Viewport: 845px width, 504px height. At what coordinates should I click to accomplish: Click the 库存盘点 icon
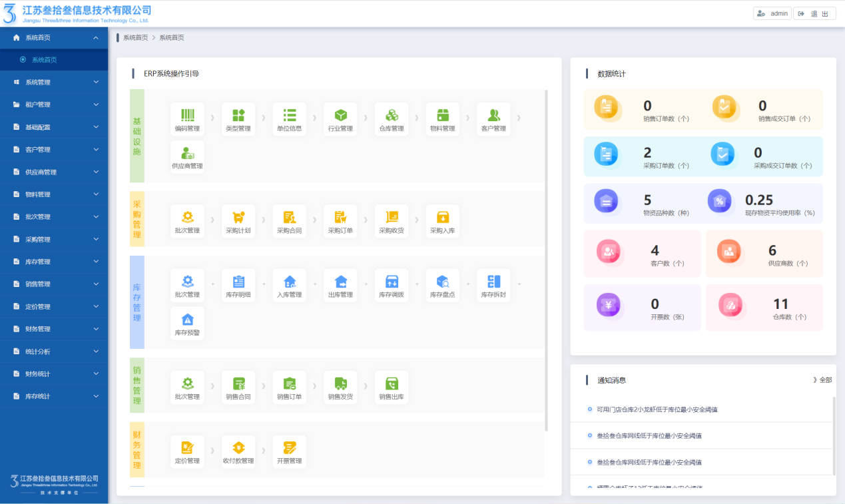click(443, 282)
